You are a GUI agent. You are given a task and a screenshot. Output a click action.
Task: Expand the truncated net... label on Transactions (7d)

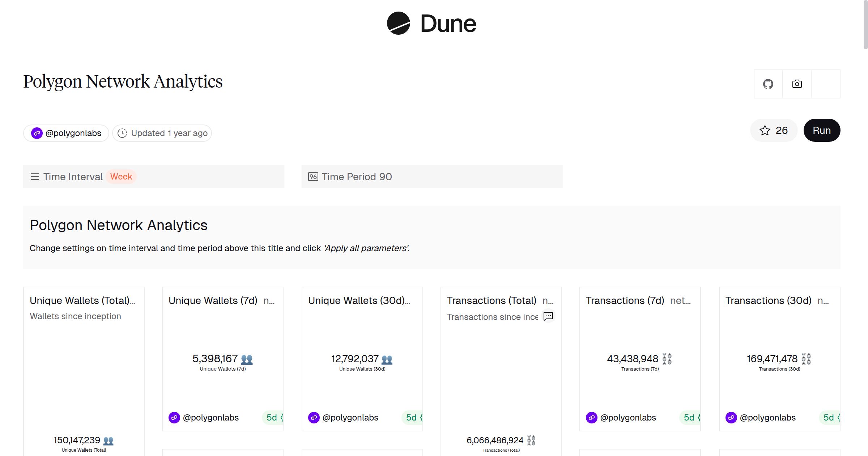click(x=681, y=300)
